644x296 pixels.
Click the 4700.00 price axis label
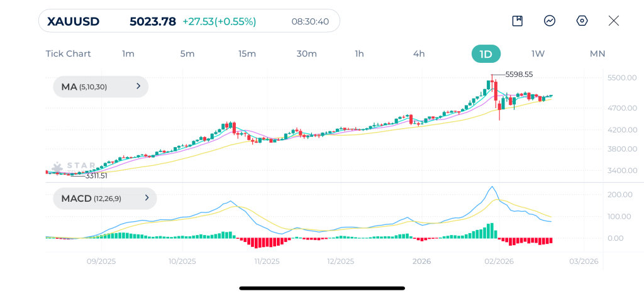[622, 108]
